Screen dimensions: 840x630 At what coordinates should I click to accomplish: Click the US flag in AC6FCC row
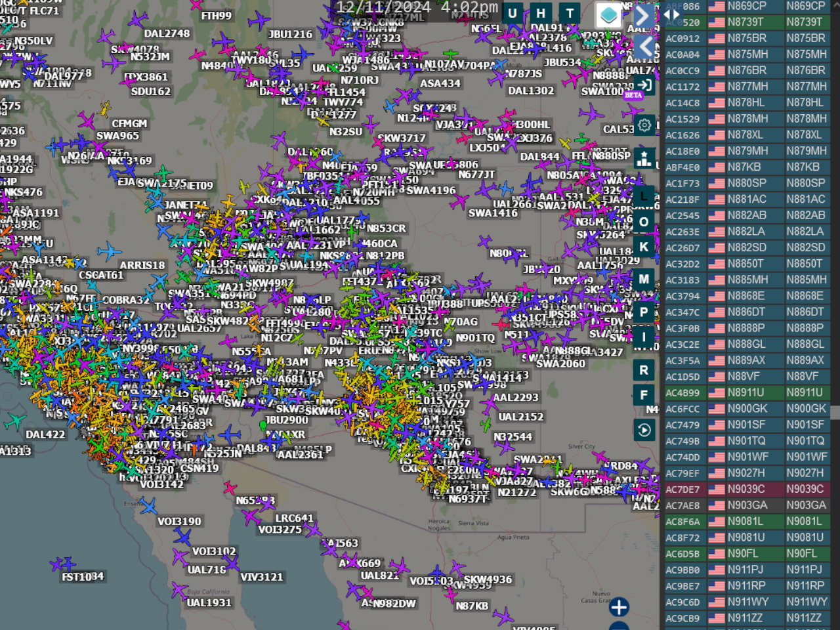click(717, 408)
